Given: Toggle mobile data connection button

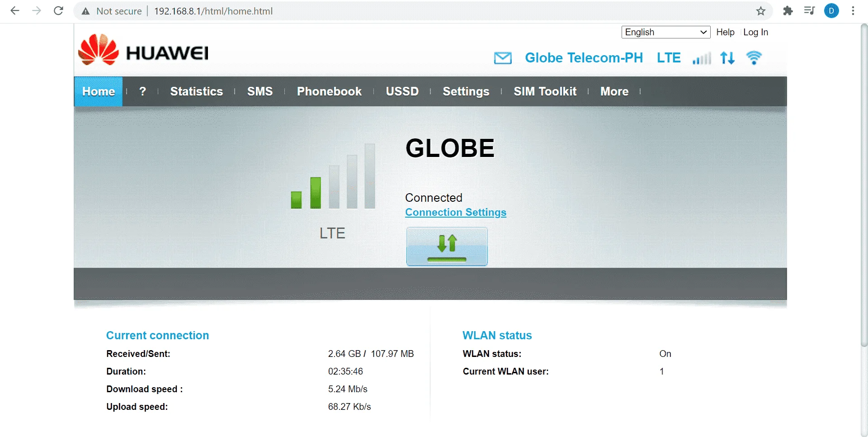Looking at the screenshot, I should (447, 247).
